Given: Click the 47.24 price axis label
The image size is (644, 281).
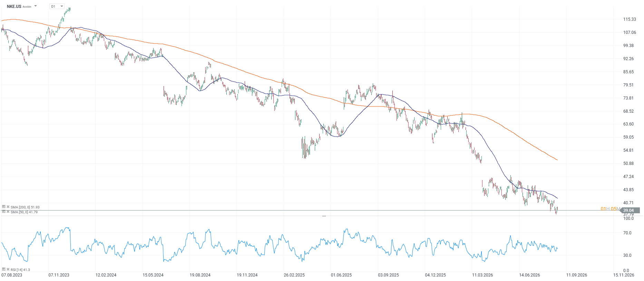Looking at the screenshot, I should (628, 177).
